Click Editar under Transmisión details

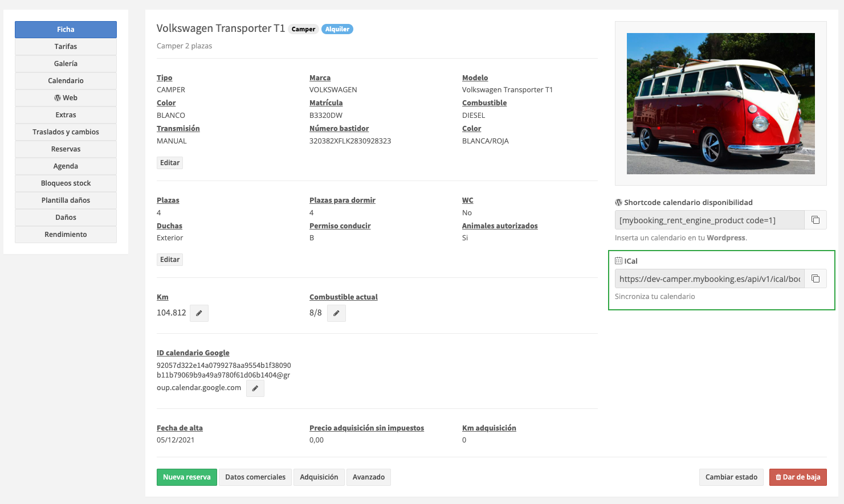tap(170, 163)
